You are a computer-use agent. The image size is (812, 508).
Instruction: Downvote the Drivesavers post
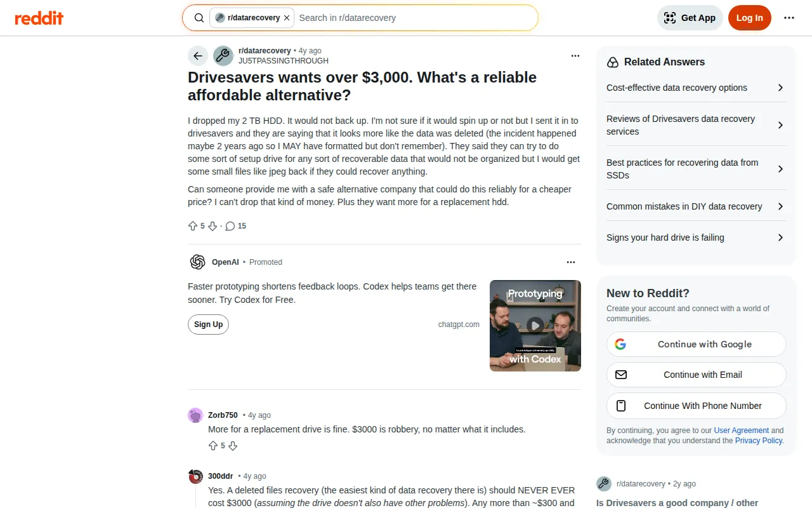point(213,226)
